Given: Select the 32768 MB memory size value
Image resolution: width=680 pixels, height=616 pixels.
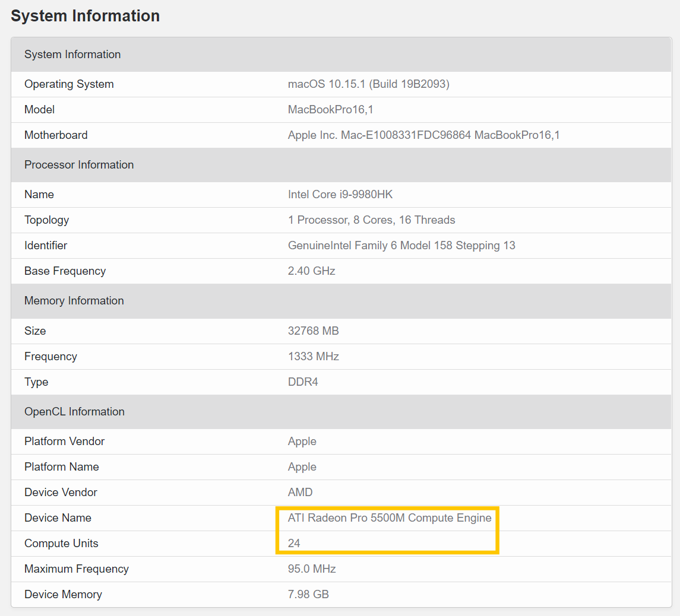Looking at the screenshot, I should point(313,331).
